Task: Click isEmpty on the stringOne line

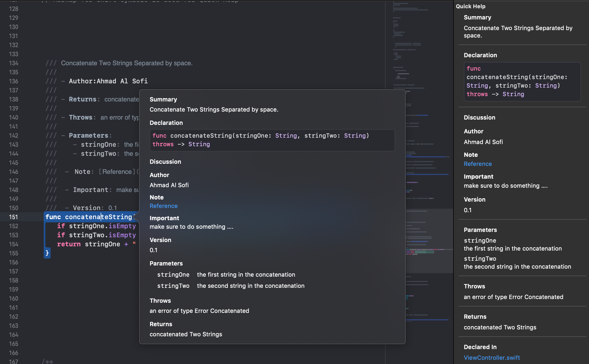Action: (122, 226)
